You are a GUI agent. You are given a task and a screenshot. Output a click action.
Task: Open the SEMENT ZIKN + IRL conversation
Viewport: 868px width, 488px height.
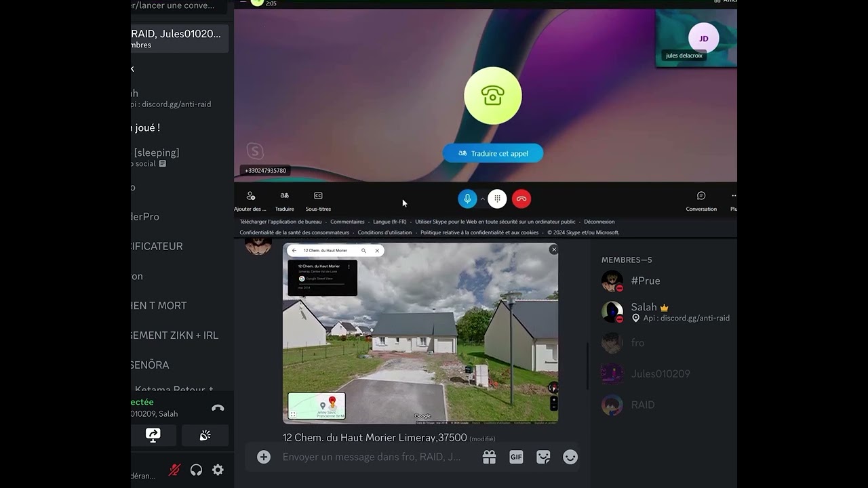[x=180, y=335]
